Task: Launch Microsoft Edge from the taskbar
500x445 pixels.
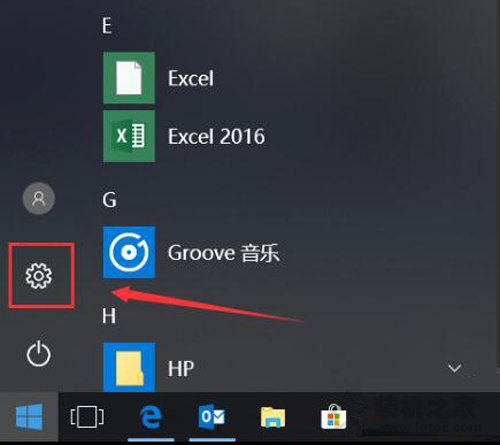Action: [x=151, y=417]
